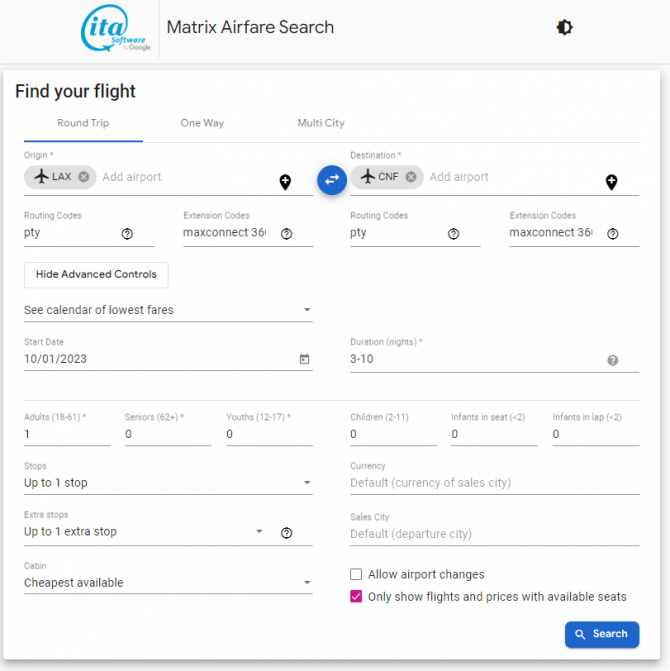
Task: Switch to the One Way tab
Action: click(x=202, y=123)
